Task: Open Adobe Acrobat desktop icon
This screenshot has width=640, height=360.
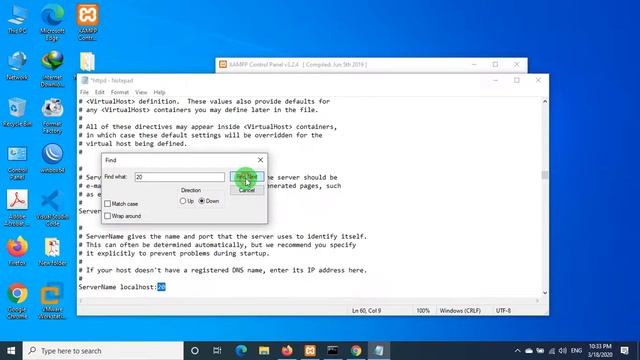Action: 17,208
